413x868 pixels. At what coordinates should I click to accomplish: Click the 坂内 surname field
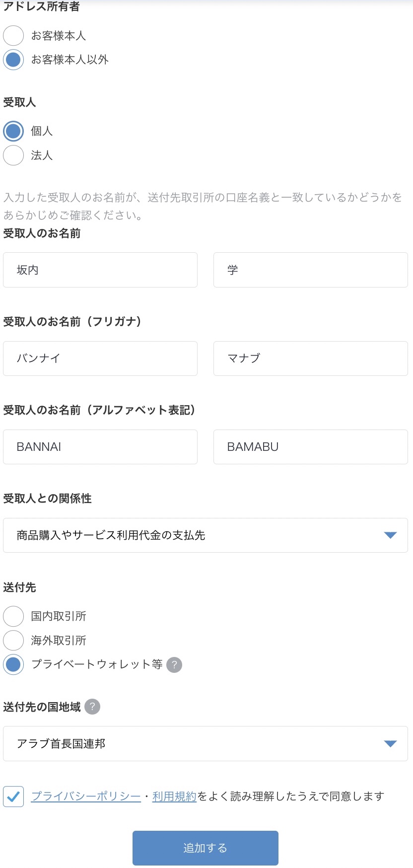pyautogui.click(x=100, y=270)
